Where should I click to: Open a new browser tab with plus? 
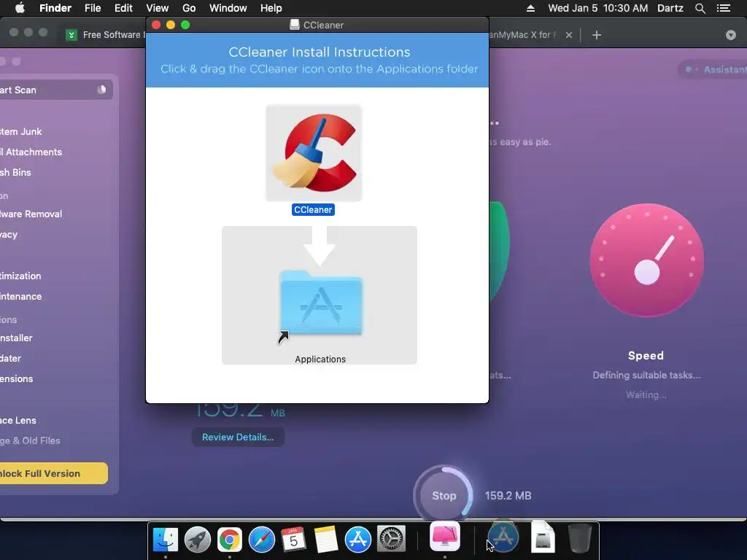tap(597, 35)
